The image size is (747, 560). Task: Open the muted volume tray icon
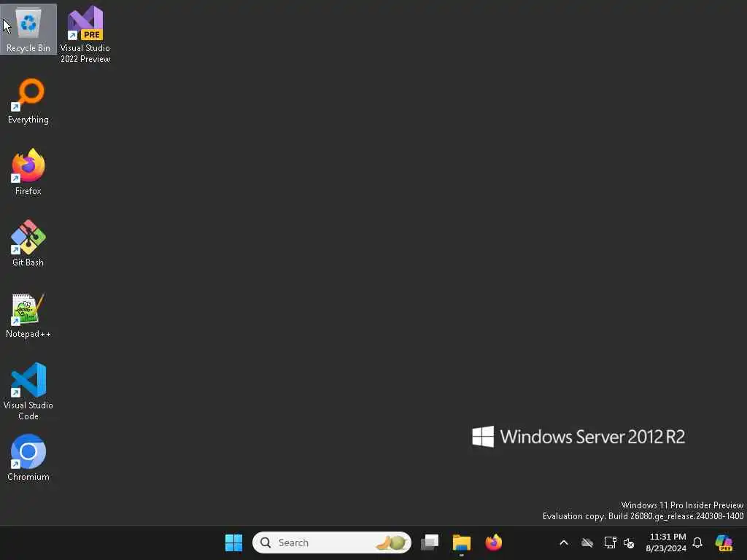point(629,542)
